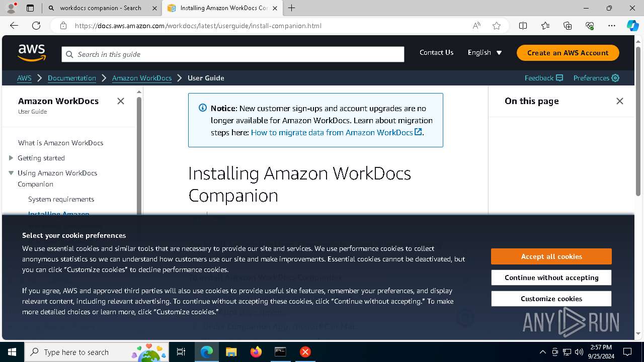
Task: Open System requirements page
Action: point(61,199)
